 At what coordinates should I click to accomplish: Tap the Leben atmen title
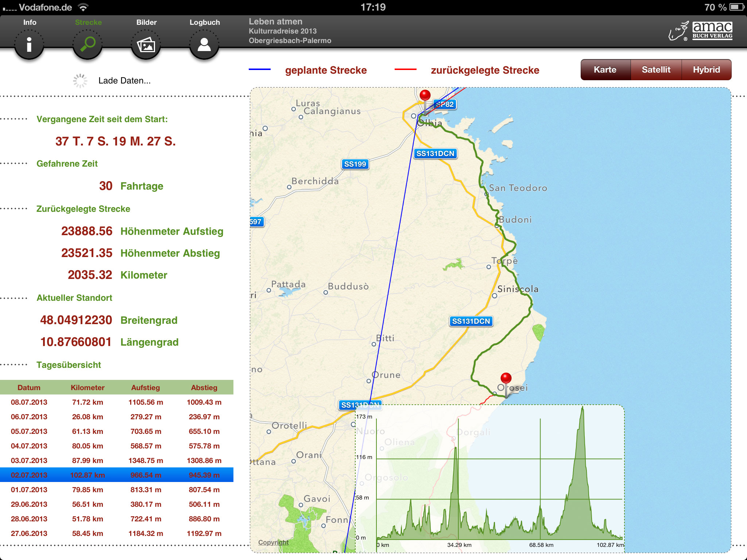click(x=276, y=22)
